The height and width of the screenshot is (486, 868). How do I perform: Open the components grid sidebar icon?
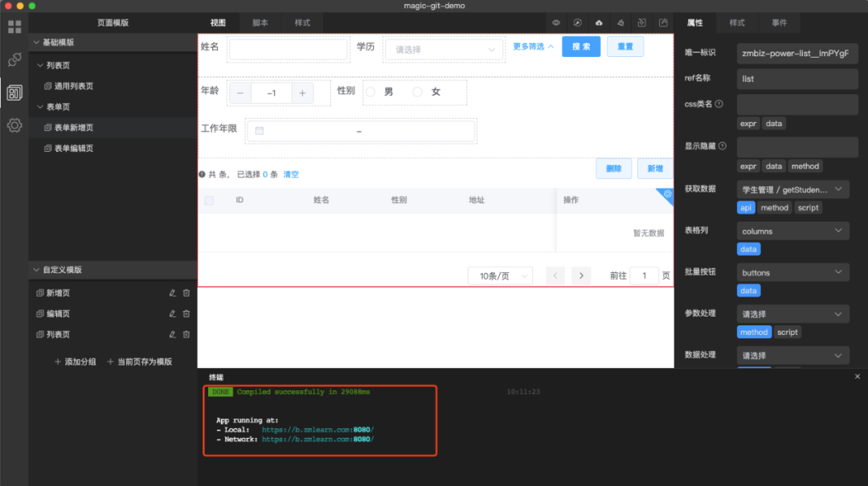click(x=14, y=27)
